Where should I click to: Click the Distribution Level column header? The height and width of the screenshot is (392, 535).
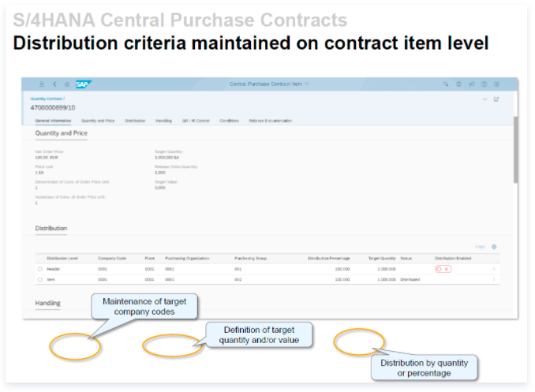pyautogui.click(x=62, y=258)
